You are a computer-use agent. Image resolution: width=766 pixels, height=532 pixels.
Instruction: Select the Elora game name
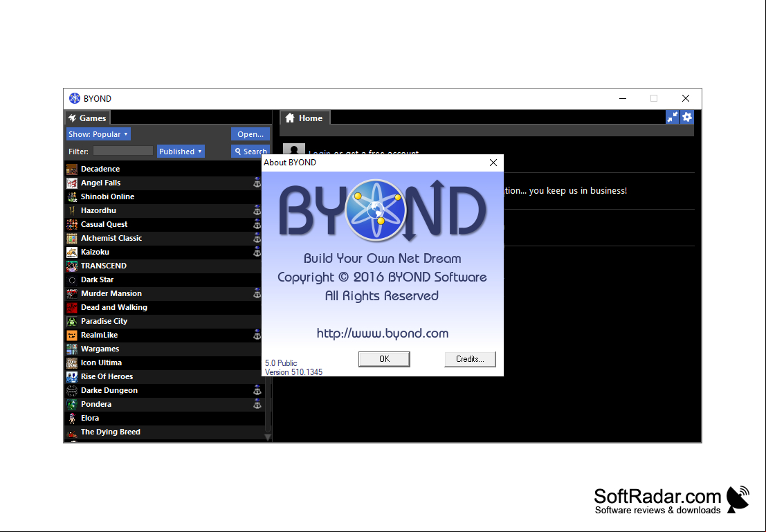point(90,418)
